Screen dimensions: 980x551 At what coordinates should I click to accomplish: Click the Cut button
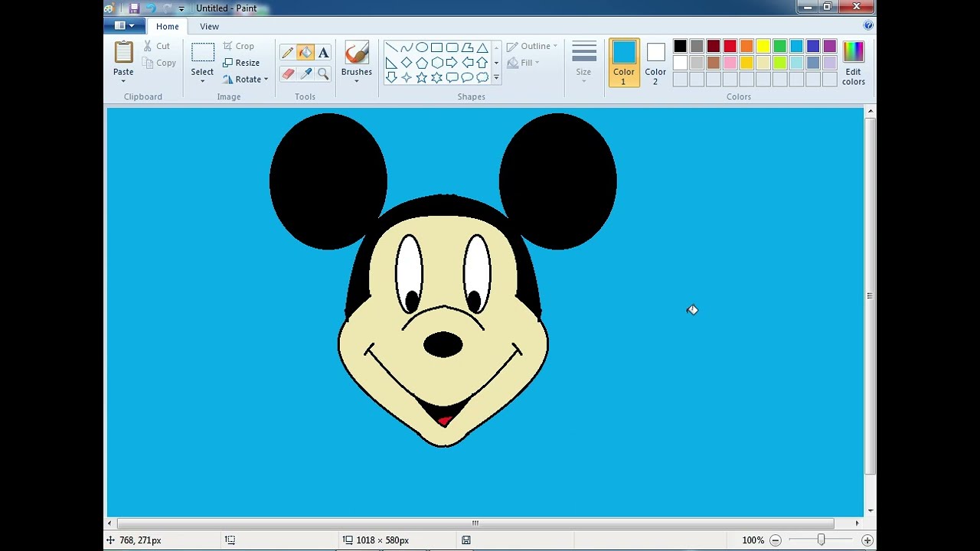pyautogui.click(x=157, y=46)
